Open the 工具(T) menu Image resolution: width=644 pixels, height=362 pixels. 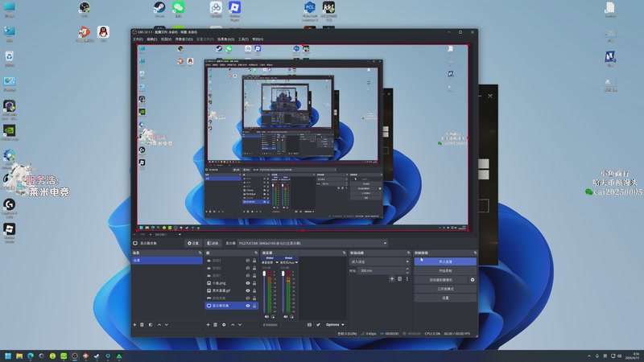coord(243,39)
